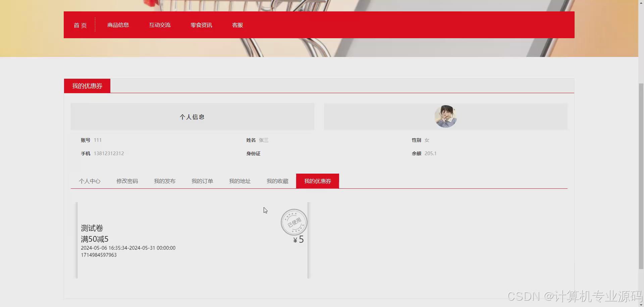Switch to 我的地址 tab

[240, 181]
